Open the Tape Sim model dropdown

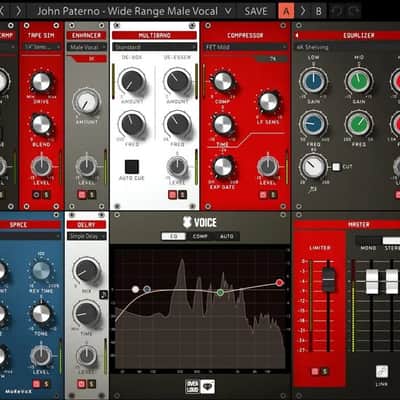click(41, 47)
